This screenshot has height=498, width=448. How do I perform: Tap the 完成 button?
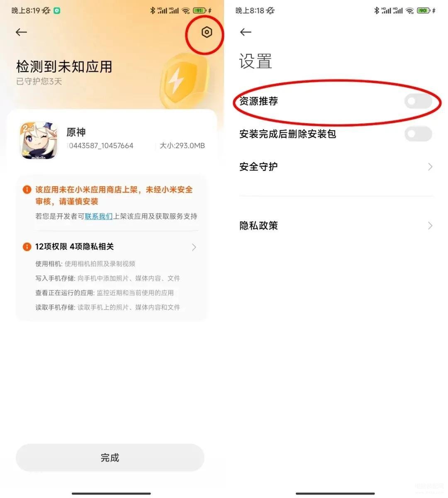coord(110,457)
